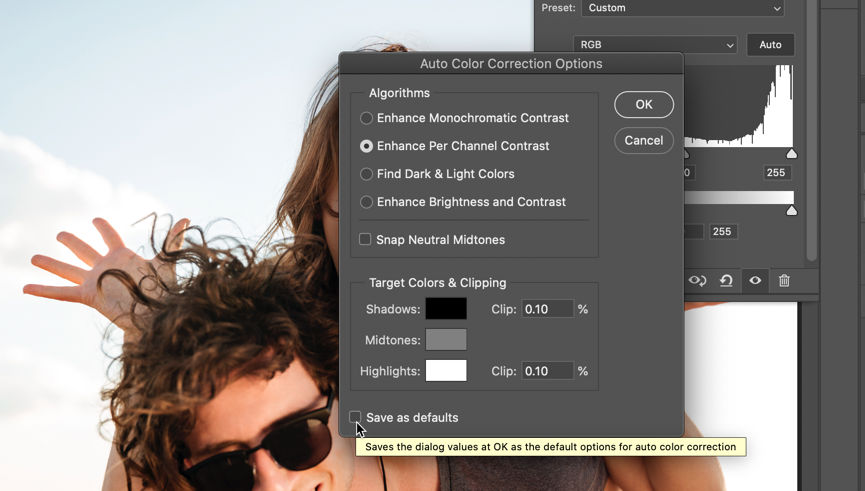Open the Midtones gray color swatch

point(446,340)
